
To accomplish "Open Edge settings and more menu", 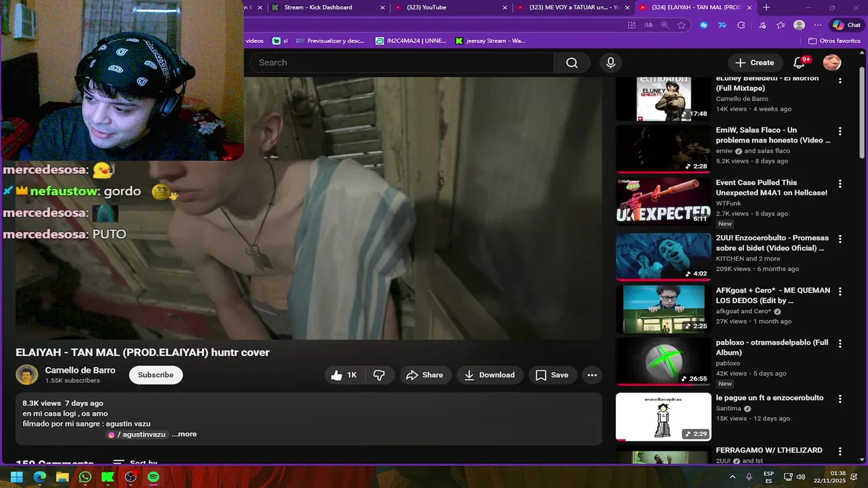I will (818, 25).
